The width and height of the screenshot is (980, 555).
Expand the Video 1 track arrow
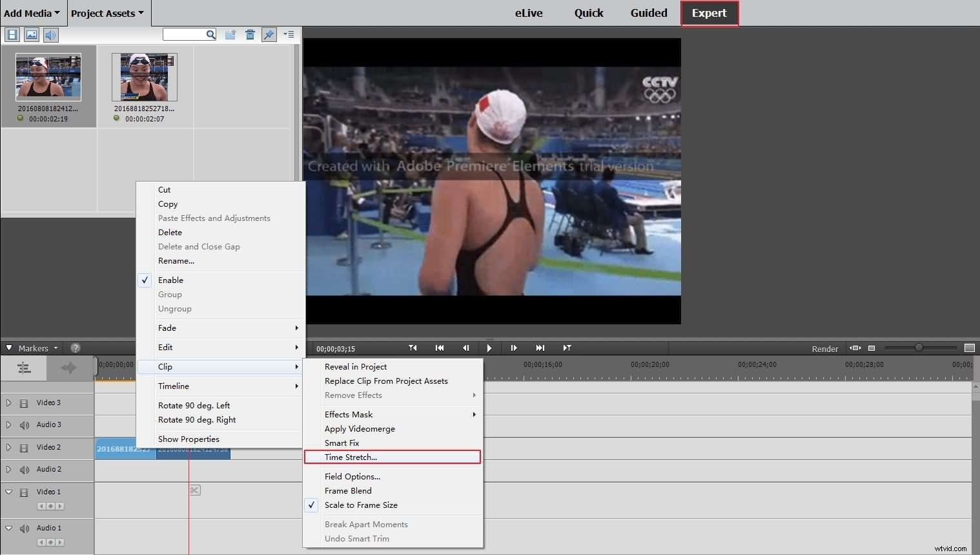pos(8,492)
